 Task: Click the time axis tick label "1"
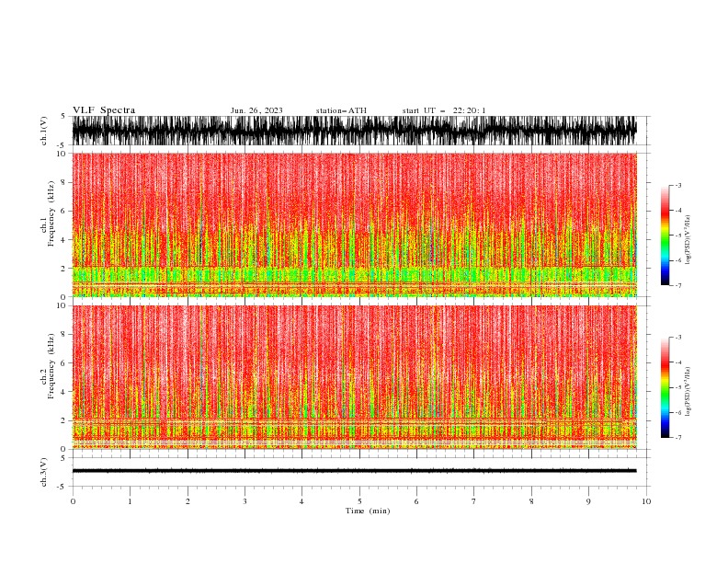click(x=130, y=501)
